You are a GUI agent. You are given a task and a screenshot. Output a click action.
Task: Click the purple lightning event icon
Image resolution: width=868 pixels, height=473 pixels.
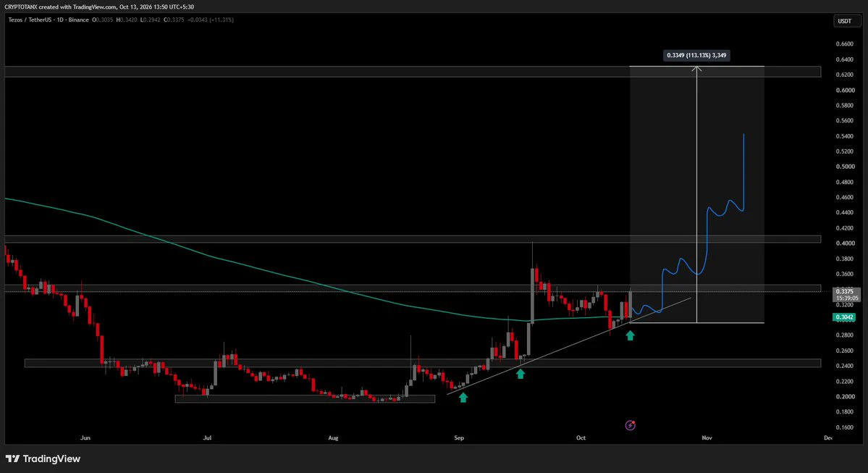coord(630,425)
